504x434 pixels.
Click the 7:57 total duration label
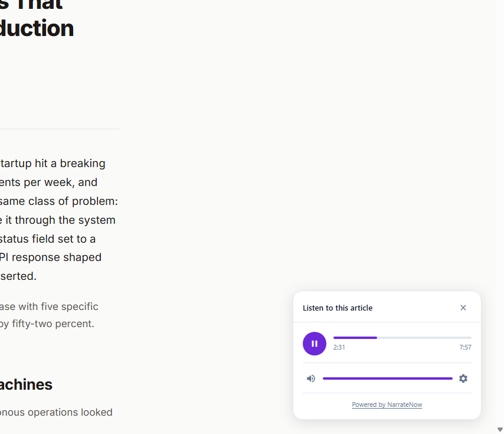[x=465, y=347]
